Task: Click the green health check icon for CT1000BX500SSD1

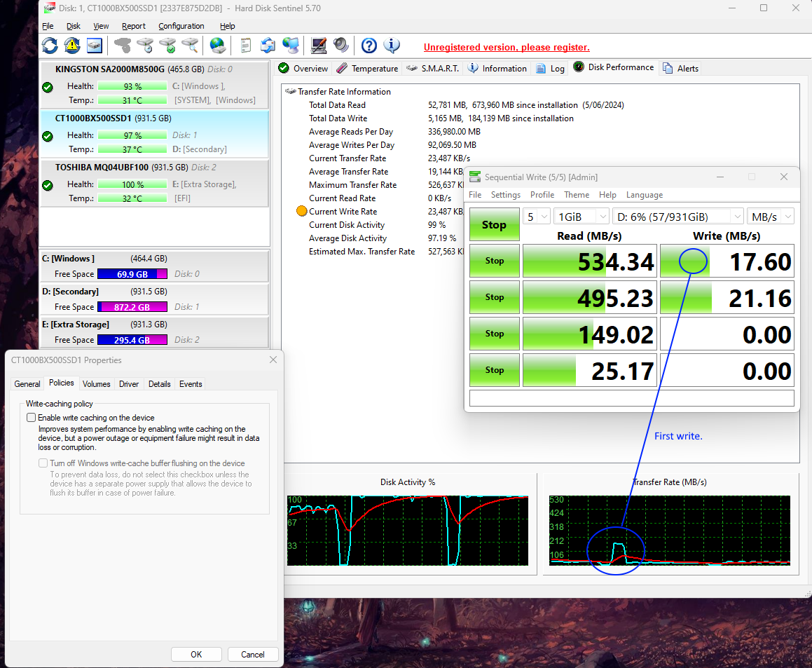Action: (48, 136)
